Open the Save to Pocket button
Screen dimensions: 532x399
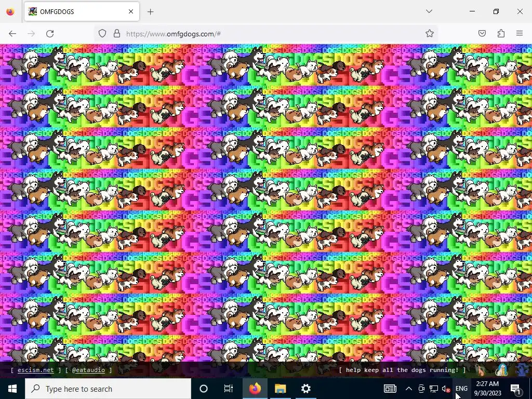coord(482,33)
